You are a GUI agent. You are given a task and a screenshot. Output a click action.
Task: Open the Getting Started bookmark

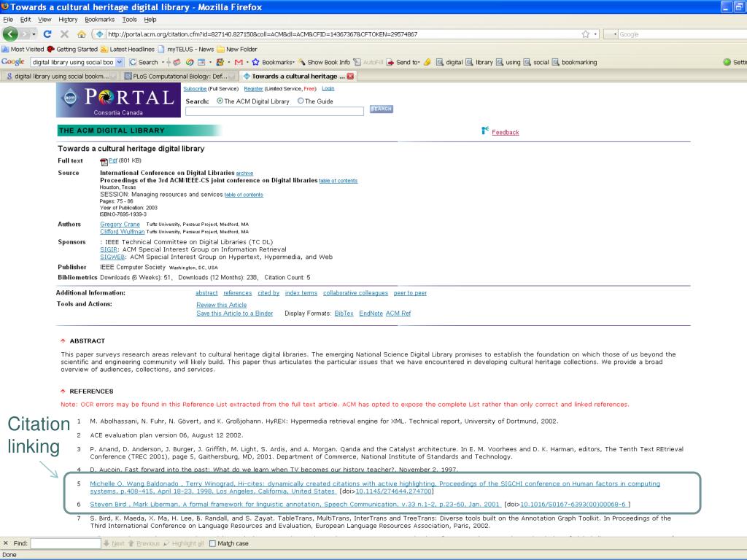point(72,49)
